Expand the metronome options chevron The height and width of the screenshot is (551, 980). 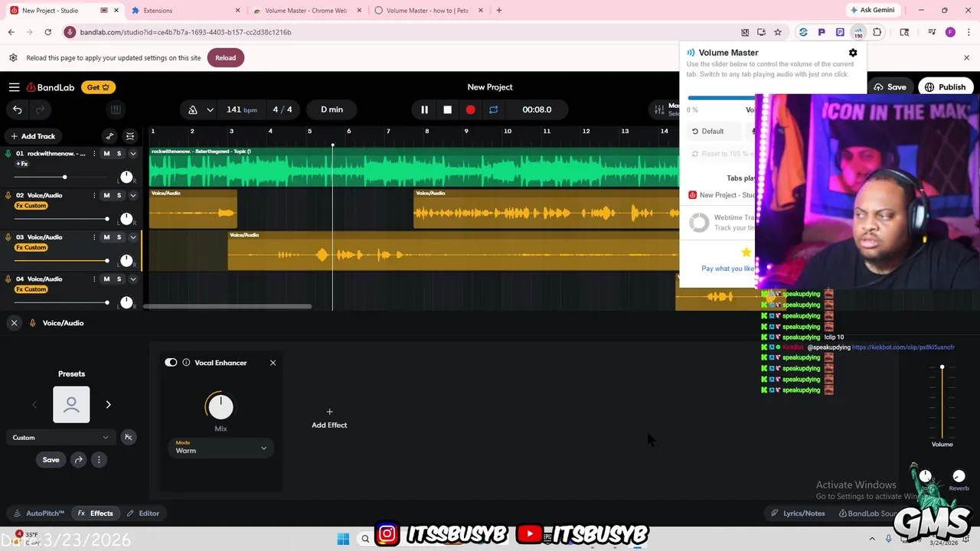210,109
